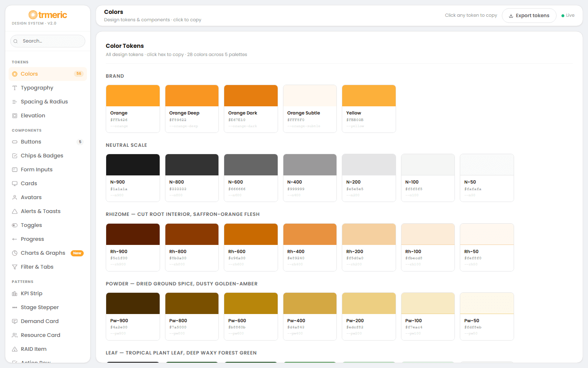This screenshot has height=368, width=588.
Task: Click the Buttons sidebar icon
Action: coord(15,142)
